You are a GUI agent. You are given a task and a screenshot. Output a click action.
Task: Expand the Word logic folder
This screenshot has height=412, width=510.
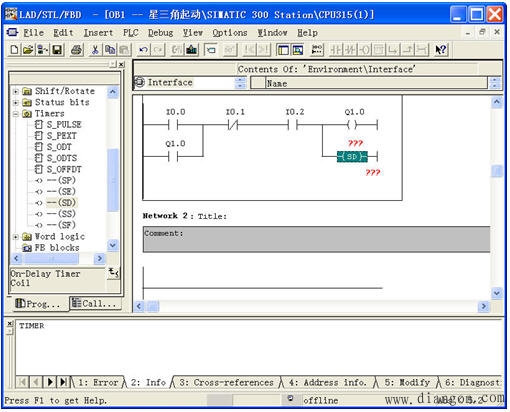[x=15, y=237]
